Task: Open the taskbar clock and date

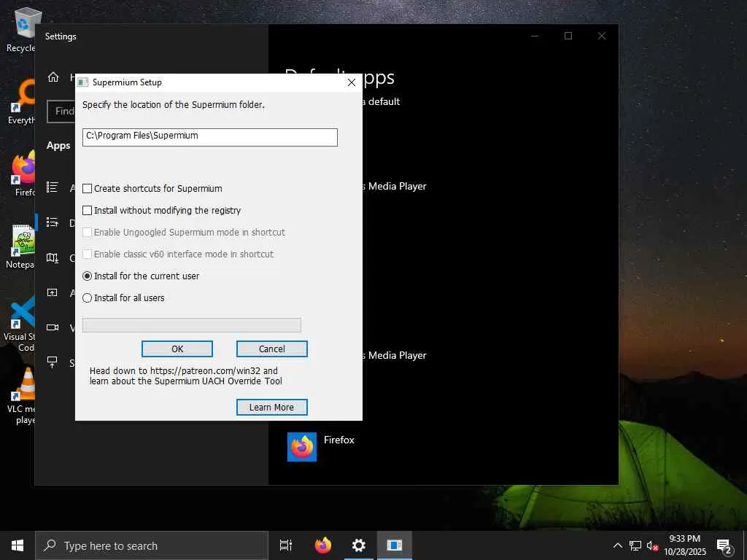Action: (x=685, y=545)
